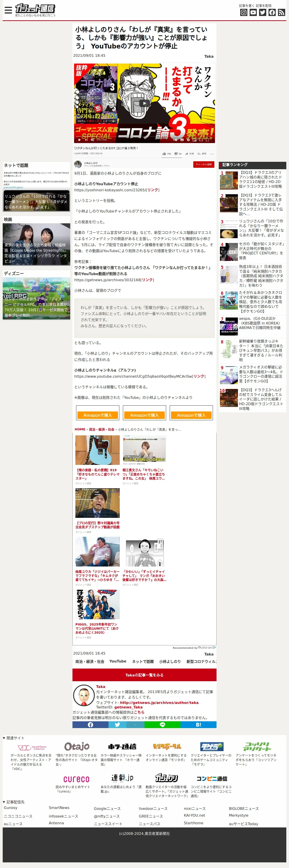The height and width of the screenshot is (868, 289).
Task: Open リンク after the youtube.com channel URL
Action: 199,376
